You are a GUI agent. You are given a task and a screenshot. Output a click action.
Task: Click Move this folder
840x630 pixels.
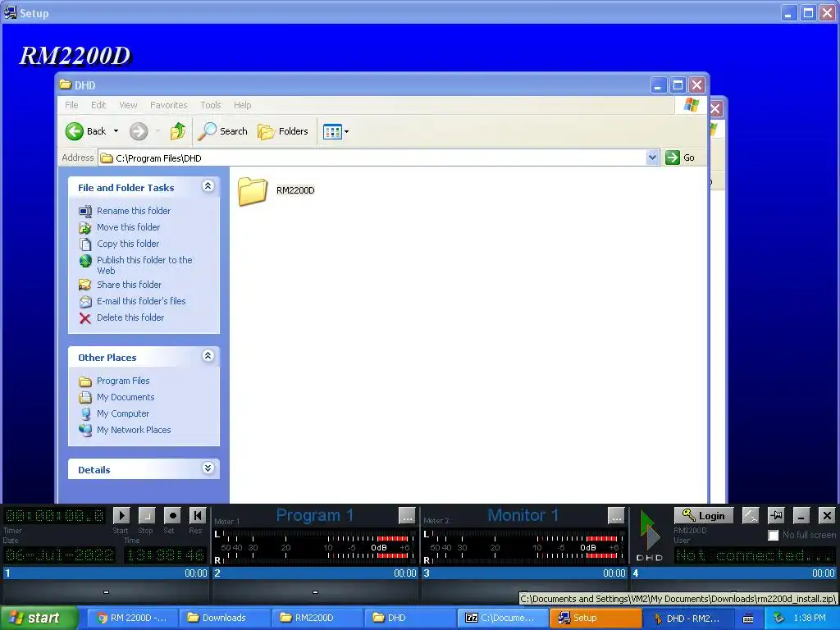128,227
